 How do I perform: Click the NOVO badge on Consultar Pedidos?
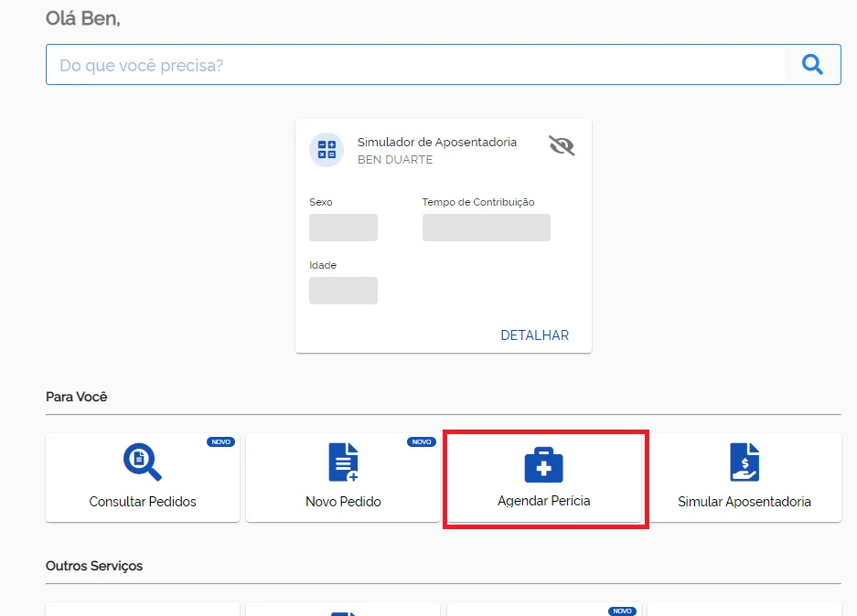coord(220,441)
